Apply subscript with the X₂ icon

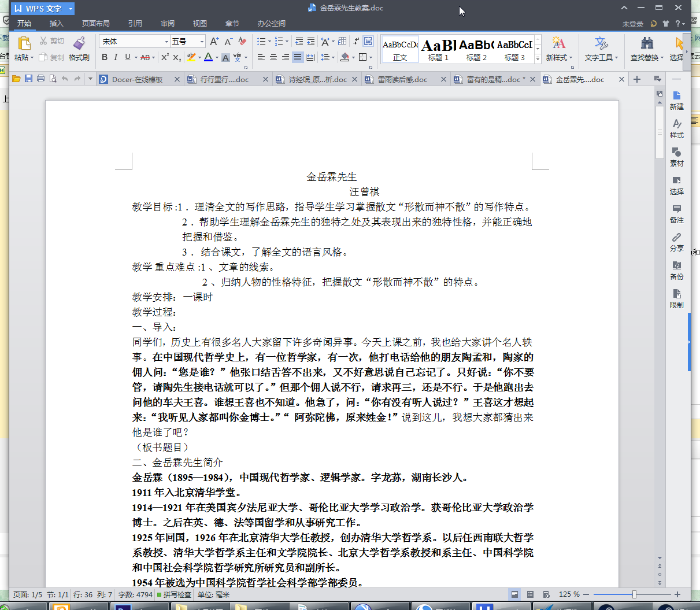[177, 57]
